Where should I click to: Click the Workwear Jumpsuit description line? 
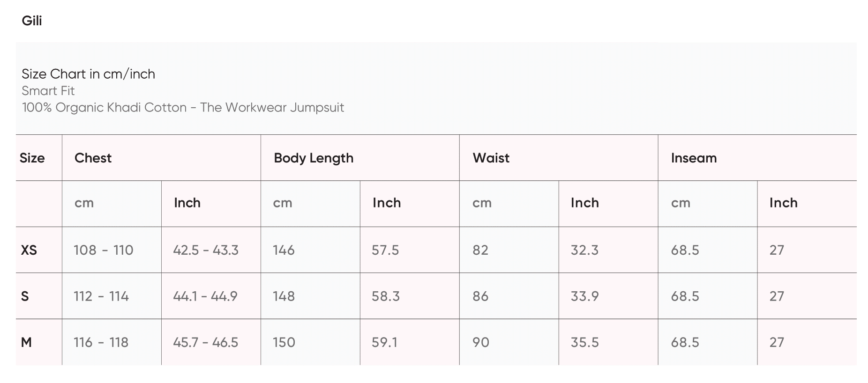click(183, 108)
